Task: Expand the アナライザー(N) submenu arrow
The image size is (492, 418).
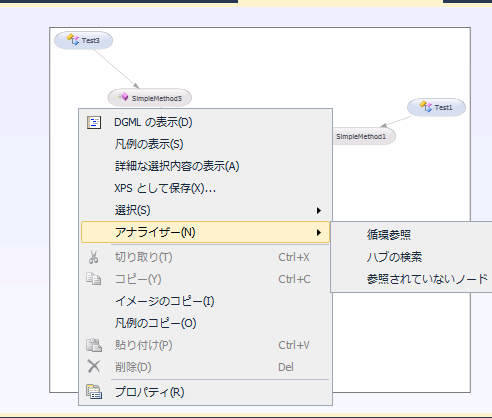Action: [319, 232]
